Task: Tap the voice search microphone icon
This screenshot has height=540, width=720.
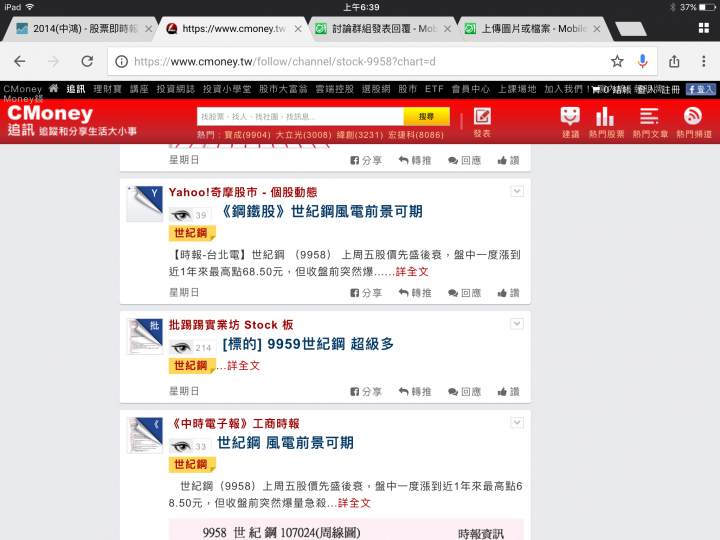Action: click(x=642, y=61)
